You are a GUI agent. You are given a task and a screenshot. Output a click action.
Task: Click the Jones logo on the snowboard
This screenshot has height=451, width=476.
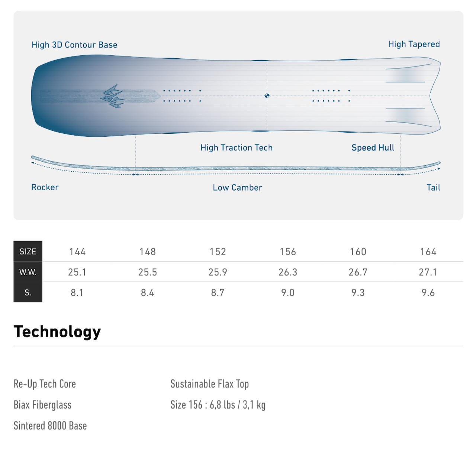click(113, 96)
